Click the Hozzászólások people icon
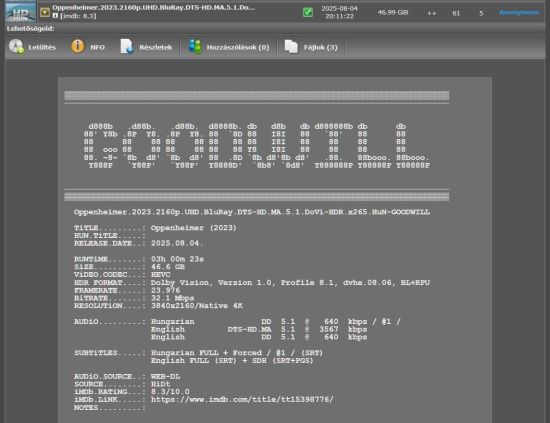550x423 pixels. pyautogui.click(x=195, y=47)
